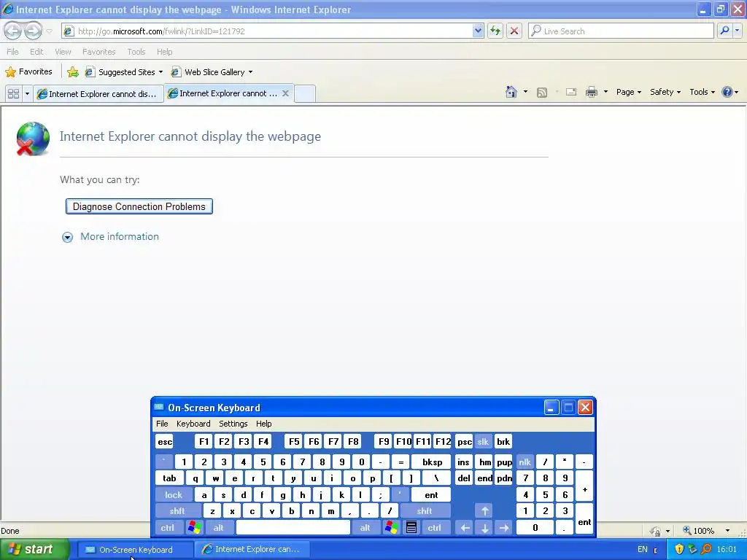The width and height of the screenshot is (747, 560).
Task: Open the Safety command bar dropdown
Action: 665,92
